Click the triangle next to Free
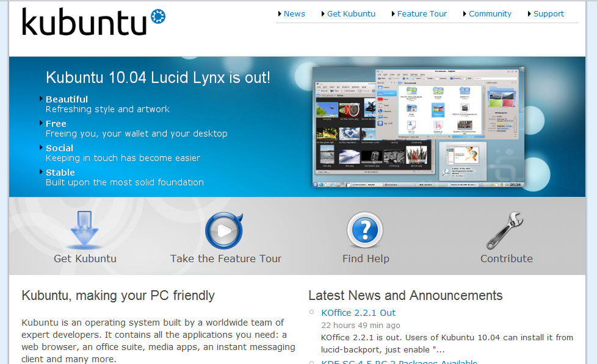 [x=41, y=123]
